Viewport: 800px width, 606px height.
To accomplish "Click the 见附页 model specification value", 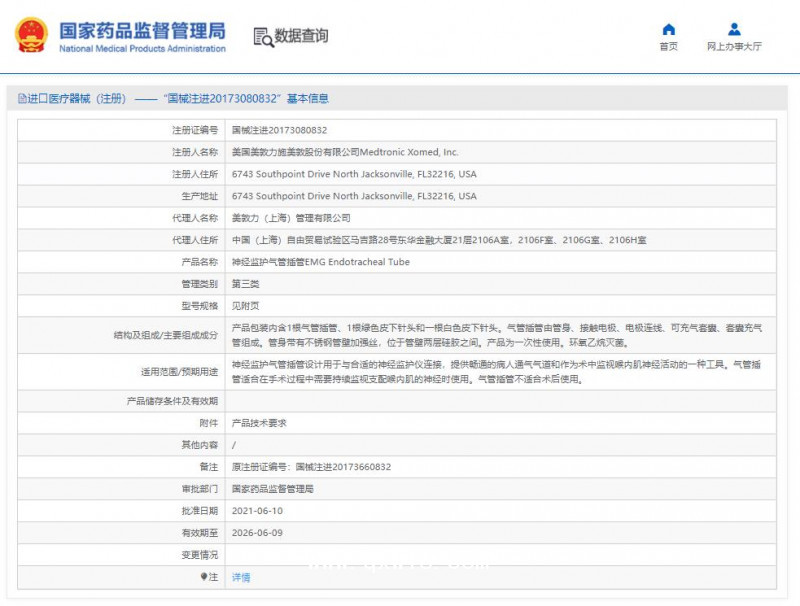I will [245, 306].
